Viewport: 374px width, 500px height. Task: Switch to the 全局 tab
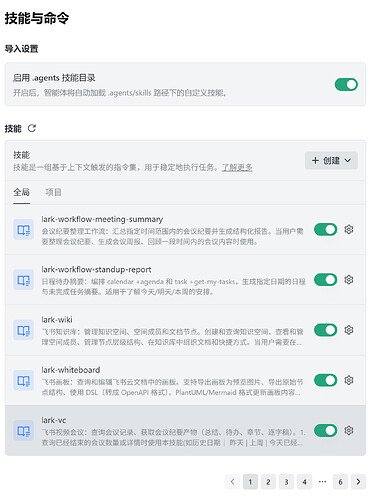tap(21, 192)
